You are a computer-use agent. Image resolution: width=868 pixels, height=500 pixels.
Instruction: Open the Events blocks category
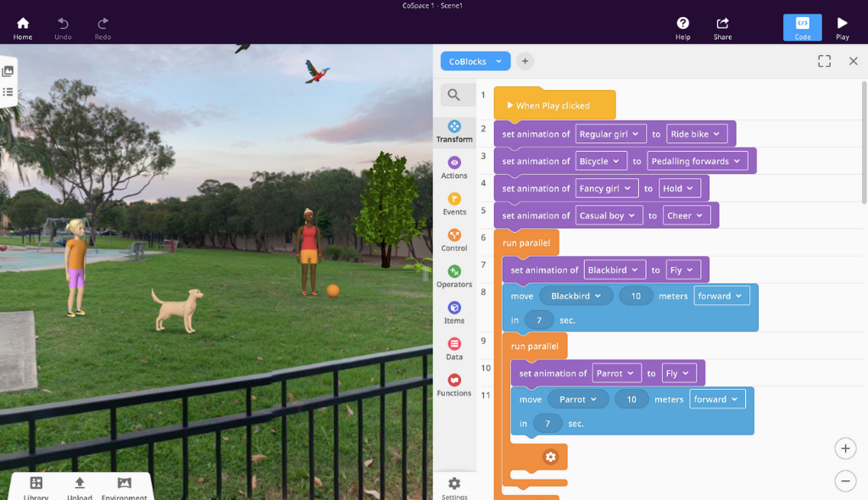pyautogui.click(x=454, y=203)
